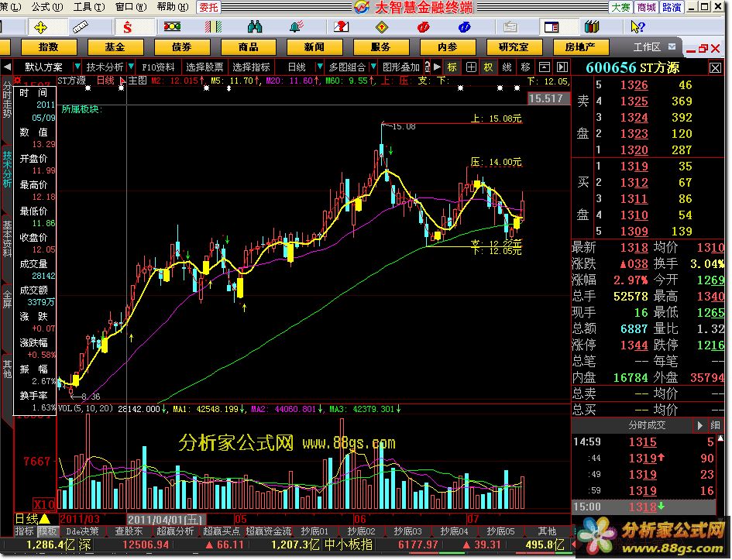Image resolution: width=732 pixels, height=560 pixels.
Task: Open the red dollar sign tool
Action: 128,27
